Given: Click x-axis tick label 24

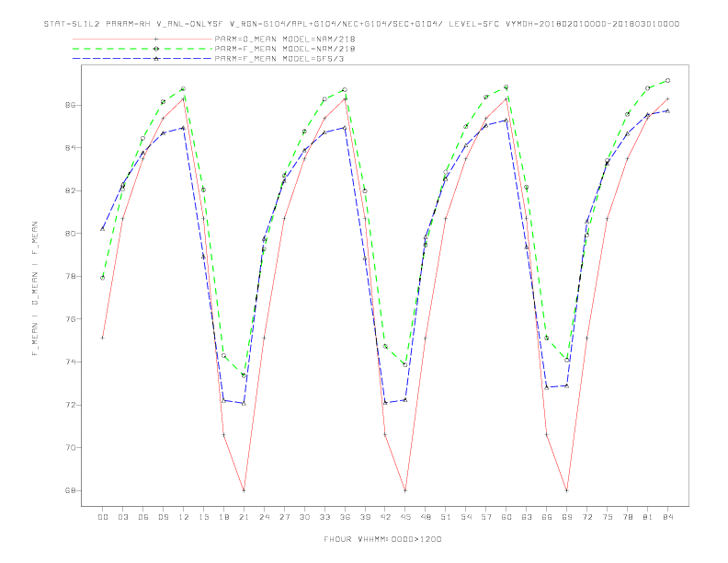Looking at the screenshot, I should pos(264,517).
